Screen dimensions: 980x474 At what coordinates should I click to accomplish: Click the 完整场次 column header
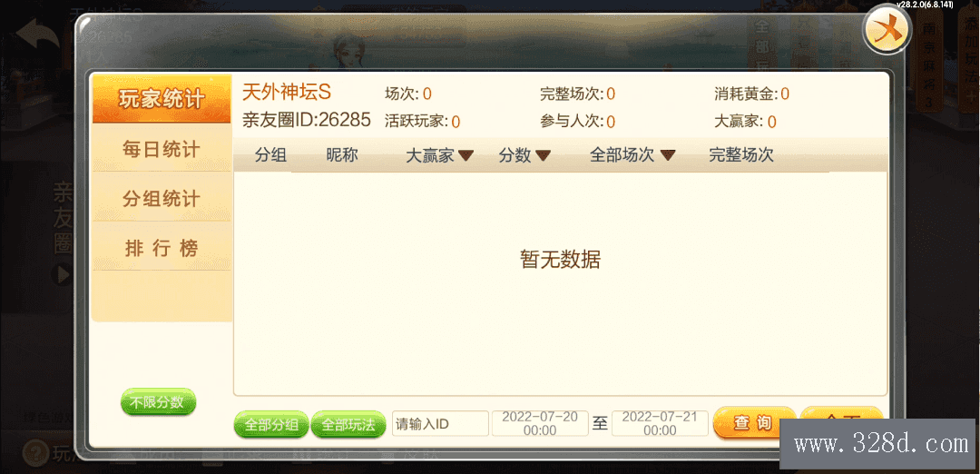pos(741,155)
